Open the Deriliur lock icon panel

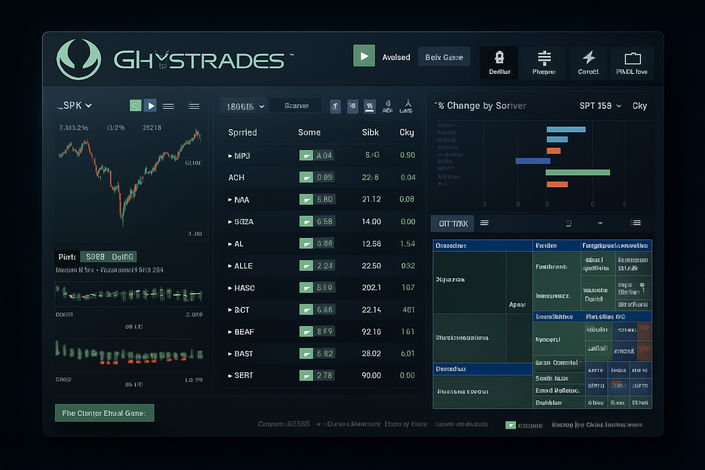tap(499, 62)
